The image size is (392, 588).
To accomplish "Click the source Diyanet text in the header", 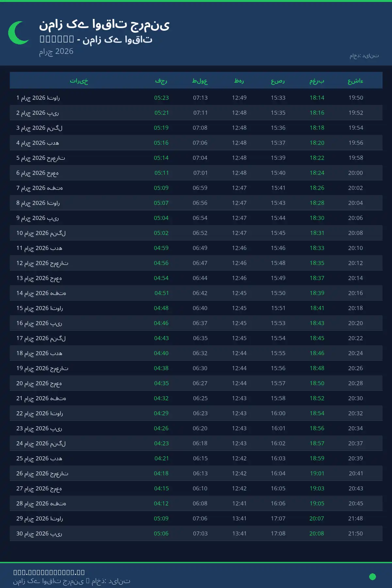I will pos(364,56).
